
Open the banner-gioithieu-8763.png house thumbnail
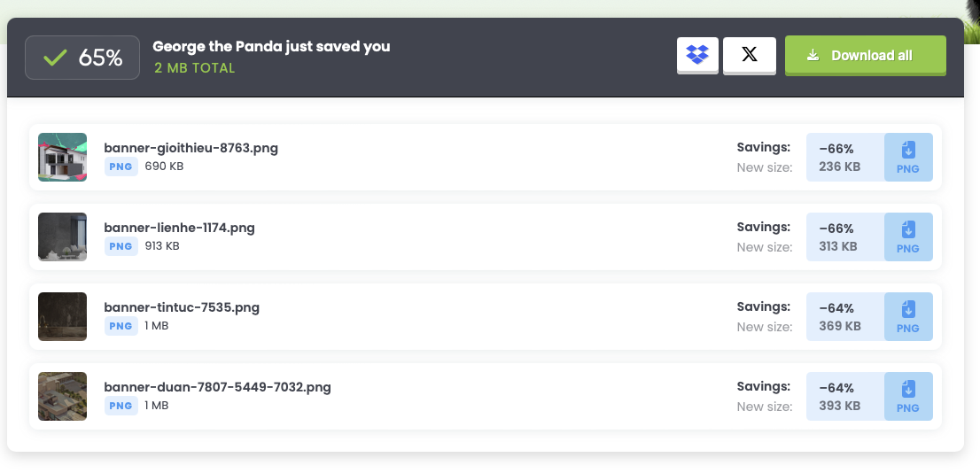[x=62, y=158]
